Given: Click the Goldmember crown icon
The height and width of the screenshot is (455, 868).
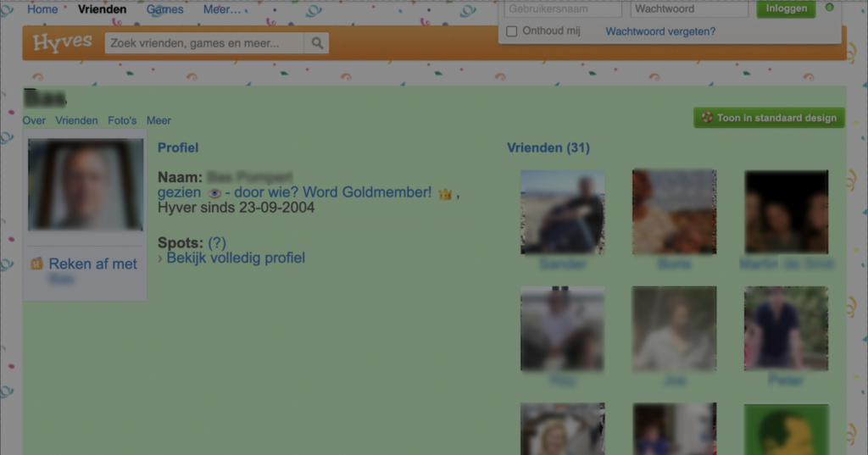Looking at the screenshot, I should coord(445,194).
